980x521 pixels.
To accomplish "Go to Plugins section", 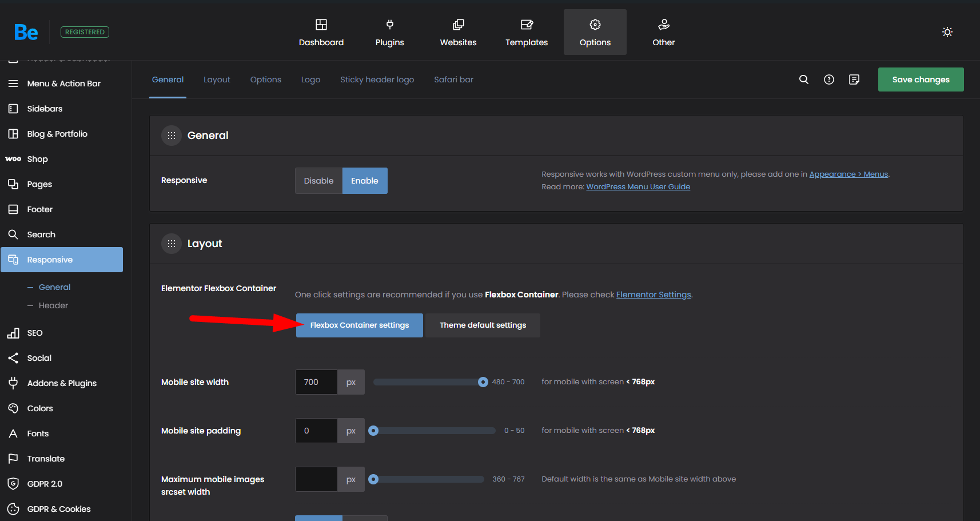I will click(390, 32).
